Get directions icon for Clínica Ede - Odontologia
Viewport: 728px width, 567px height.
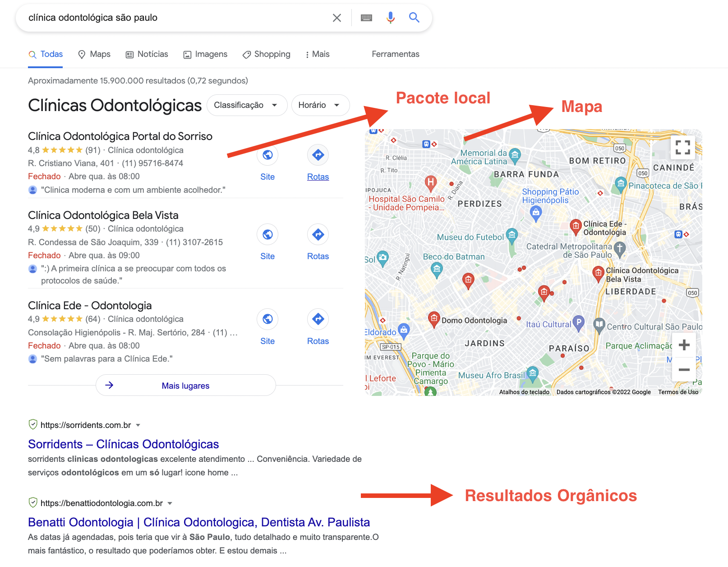pyautogui.click(x=318, y=319)
